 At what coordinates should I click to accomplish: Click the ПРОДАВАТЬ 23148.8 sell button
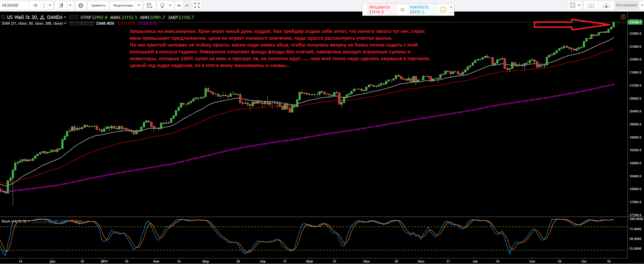(x=382, y=10)
